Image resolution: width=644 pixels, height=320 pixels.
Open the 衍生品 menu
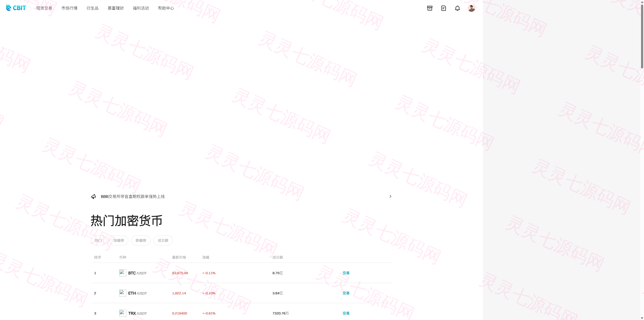93,8
